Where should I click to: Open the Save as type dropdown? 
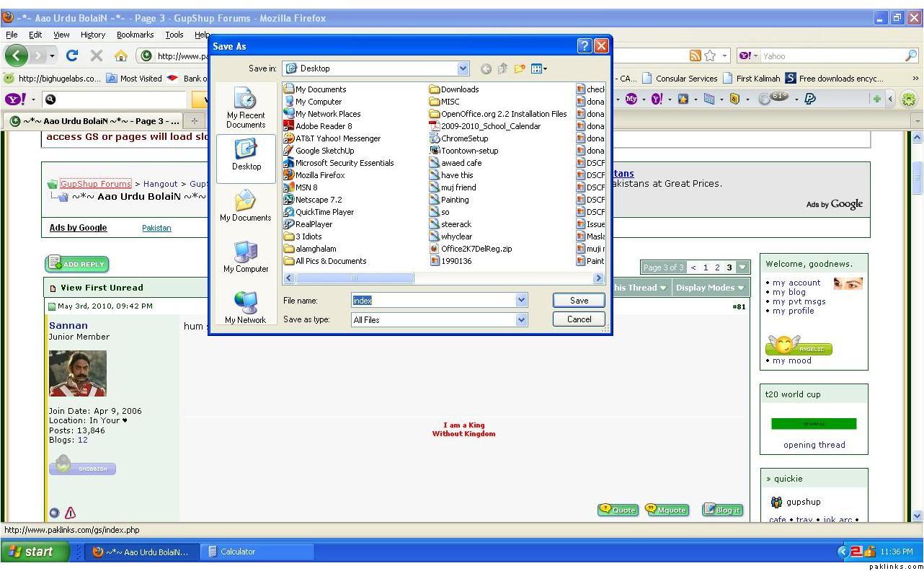521,319
